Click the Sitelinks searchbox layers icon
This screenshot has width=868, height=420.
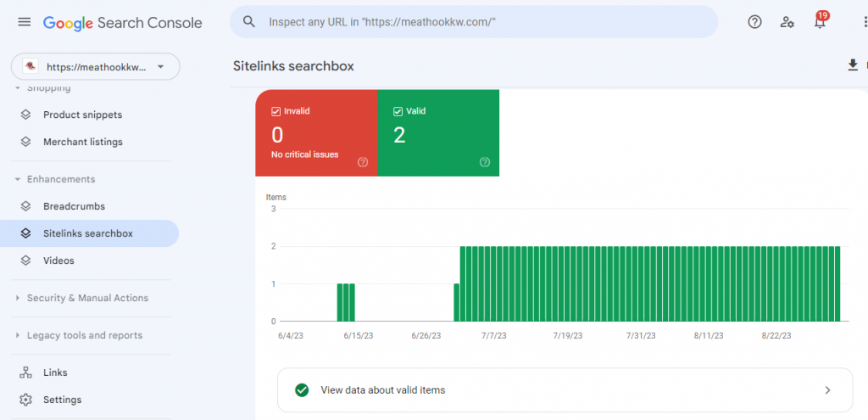click(25, 233)
